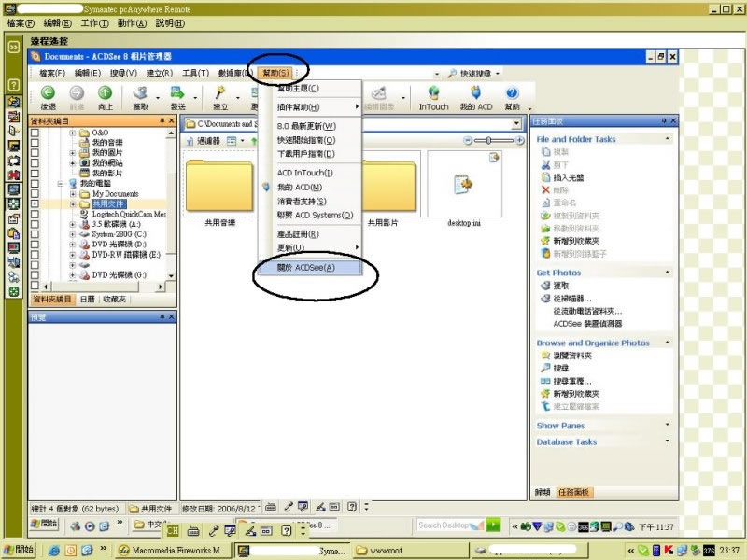Click the 任務面板 tab at panel bottom

point(573,493)
